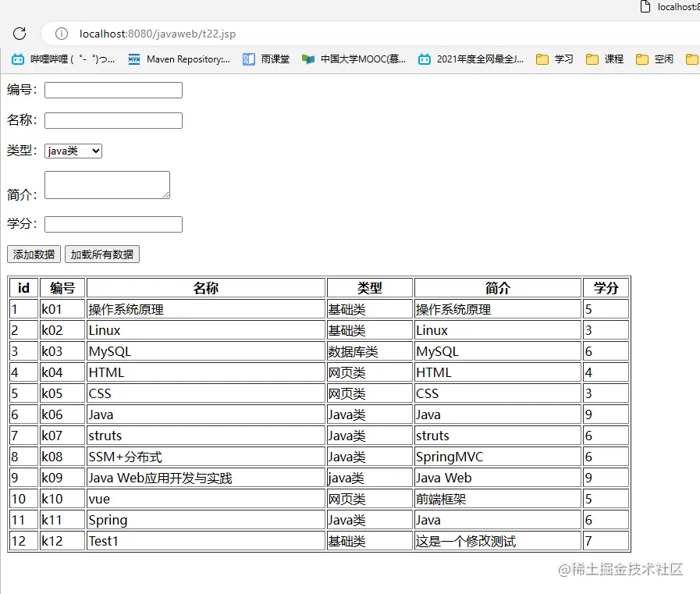Open the 类型 dropdown showing java类
The width and height of the screenshot is (700, 594).
[73, 151]
